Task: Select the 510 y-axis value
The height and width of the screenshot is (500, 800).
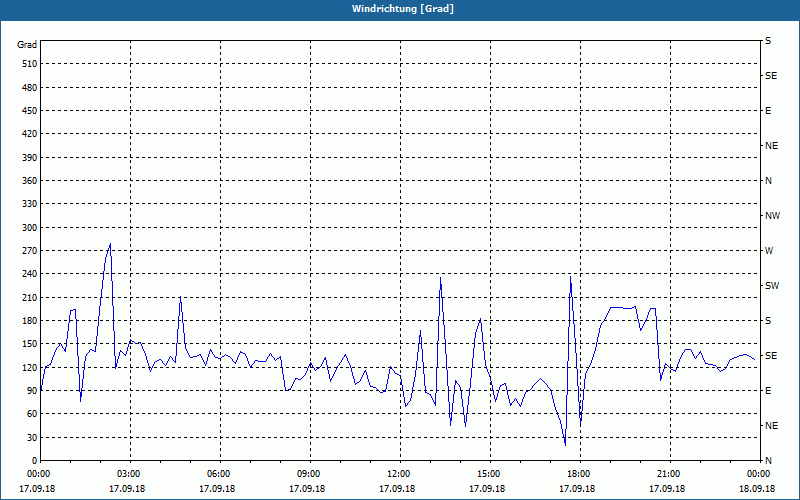Action: point(30,64)
